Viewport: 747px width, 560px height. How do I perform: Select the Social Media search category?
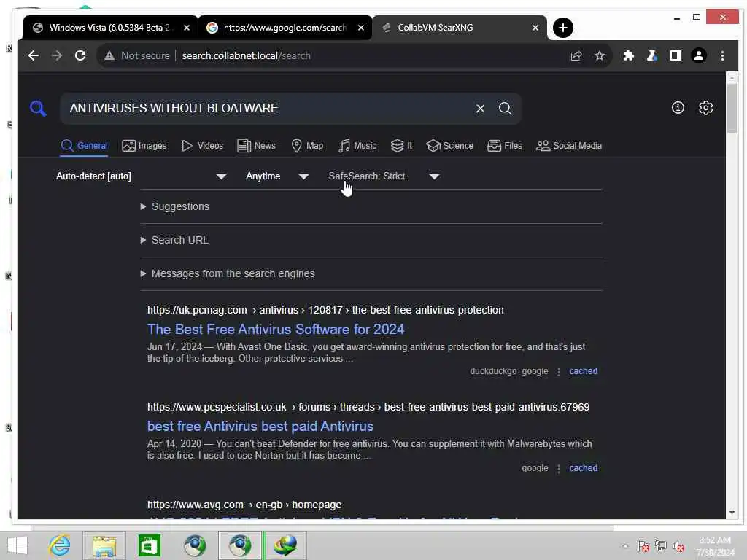point(569,146)
